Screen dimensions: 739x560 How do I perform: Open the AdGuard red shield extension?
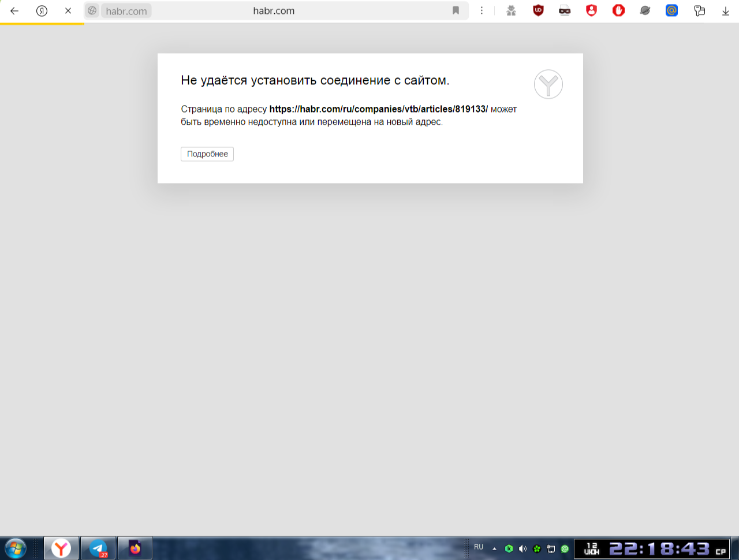click(x=591, y=10)
